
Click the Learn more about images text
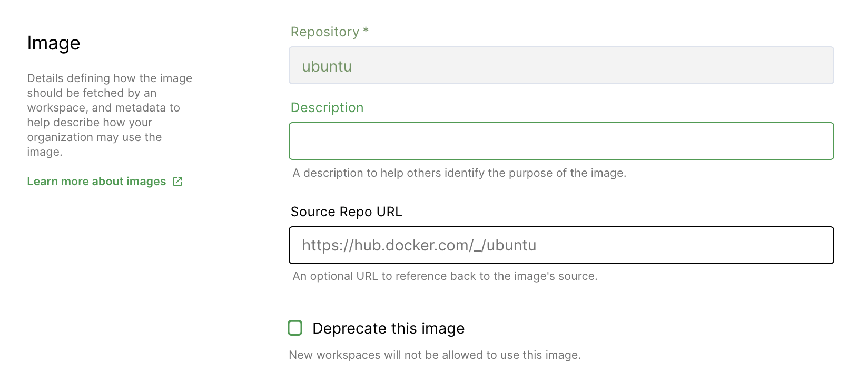tap(96, 181)
